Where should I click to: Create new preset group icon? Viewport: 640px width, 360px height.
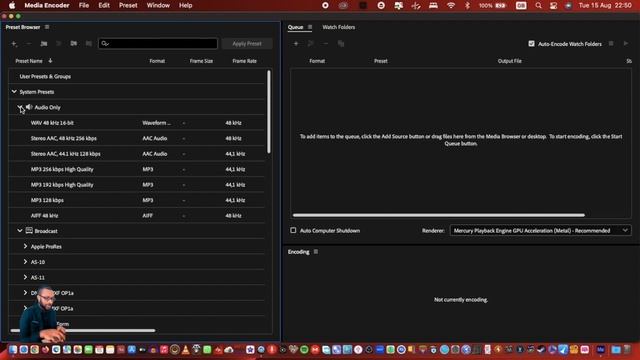coord(44,44)
